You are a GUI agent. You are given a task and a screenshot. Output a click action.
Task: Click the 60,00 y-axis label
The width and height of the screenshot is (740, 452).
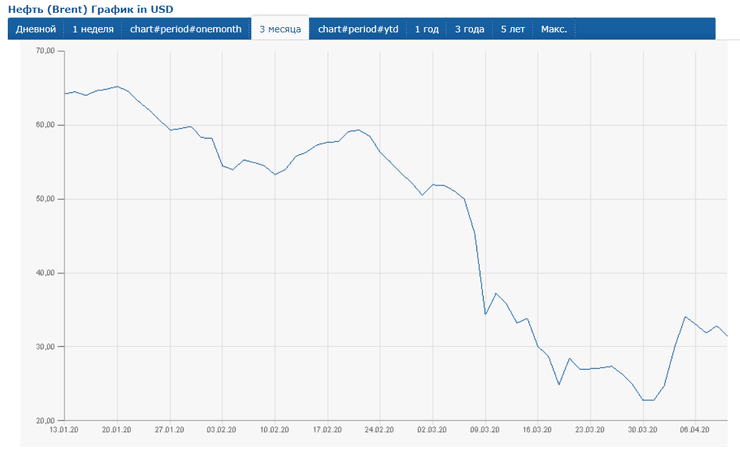(x=45, y=125)
